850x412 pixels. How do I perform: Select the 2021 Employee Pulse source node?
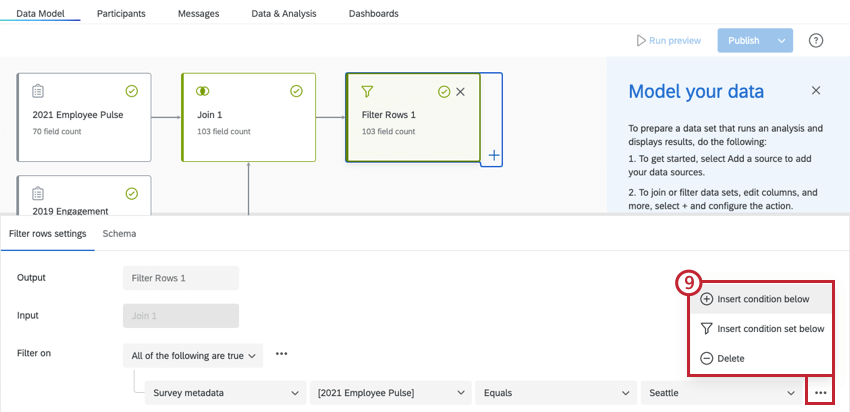pos(84,117)
